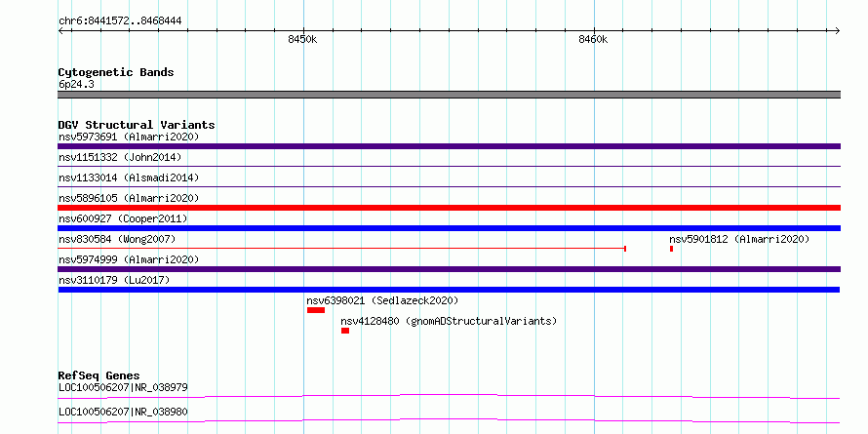Click the purple bar for nsv5974999
Viewport: 868px width, 434px height.
pos(449,269)
